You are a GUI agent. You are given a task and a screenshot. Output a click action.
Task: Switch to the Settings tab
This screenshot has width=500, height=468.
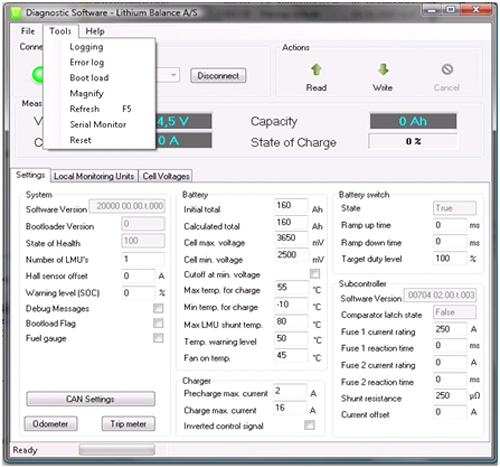coord(30,175)
